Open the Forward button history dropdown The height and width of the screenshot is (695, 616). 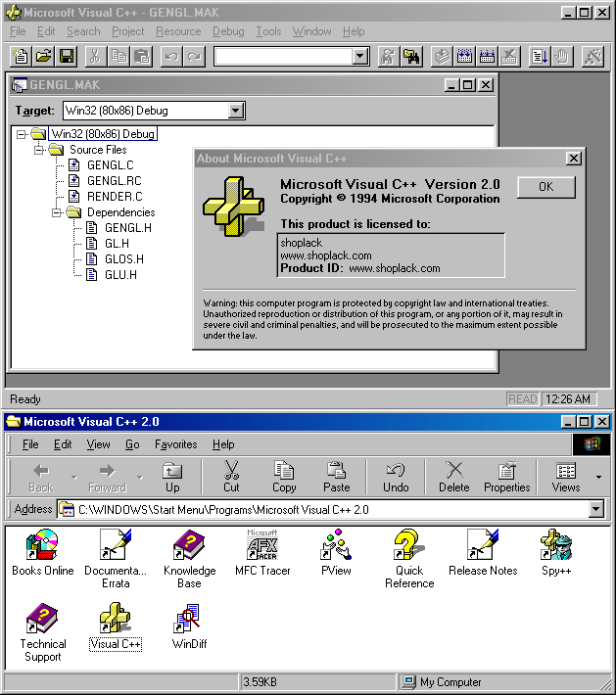point(140,477)
